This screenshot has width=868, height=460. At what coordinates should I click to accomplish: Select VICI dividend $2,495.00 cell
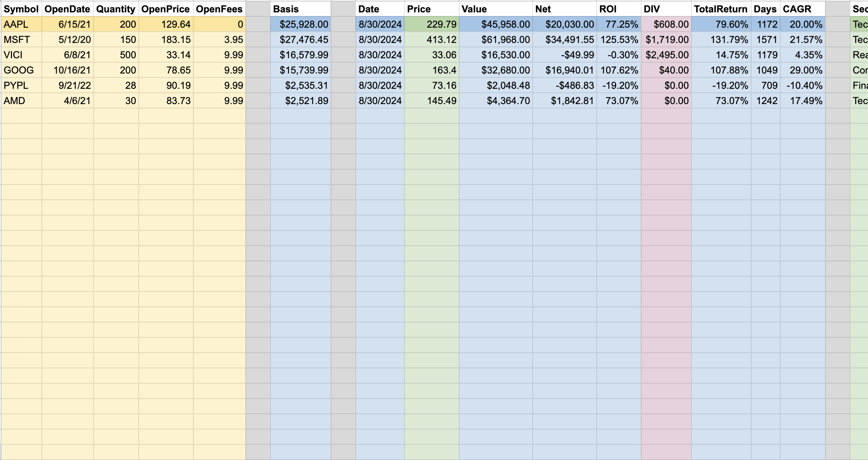(x=666, y=55)
